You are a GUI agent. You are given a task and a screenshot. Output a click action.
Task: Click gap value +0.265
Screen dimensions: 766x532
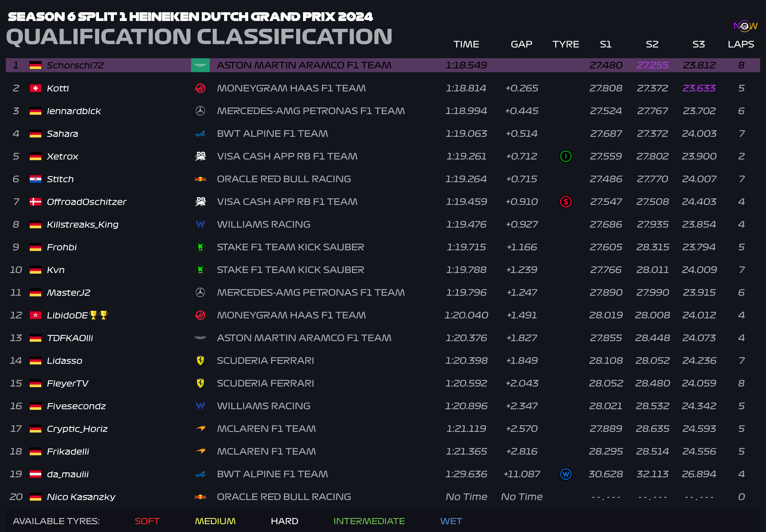pyautogui.click(x=521, y=88)
